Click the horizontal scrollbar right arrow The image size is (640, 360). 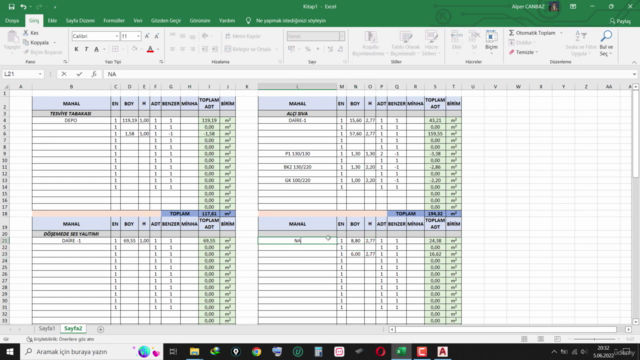click(x=628, y=329)
